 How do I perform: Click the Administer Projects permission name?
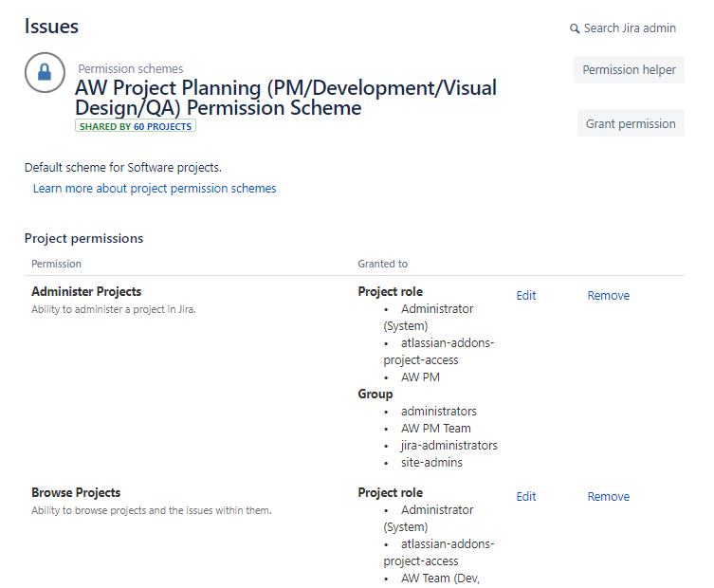86,291
